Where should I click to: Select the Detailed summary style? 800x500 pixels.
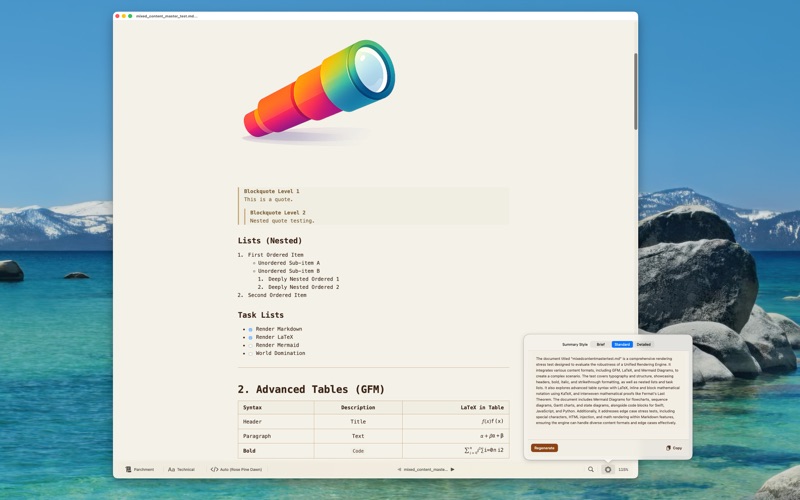643,344
